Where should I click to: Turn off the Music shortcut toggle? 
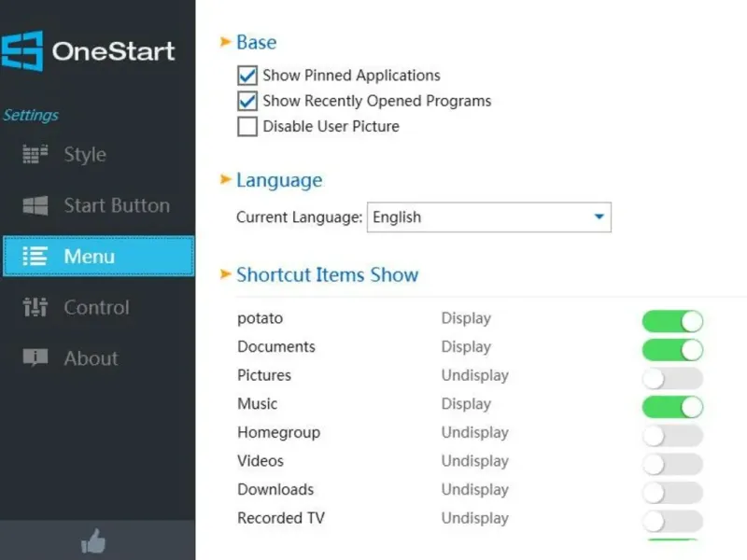tap(672, 407)
